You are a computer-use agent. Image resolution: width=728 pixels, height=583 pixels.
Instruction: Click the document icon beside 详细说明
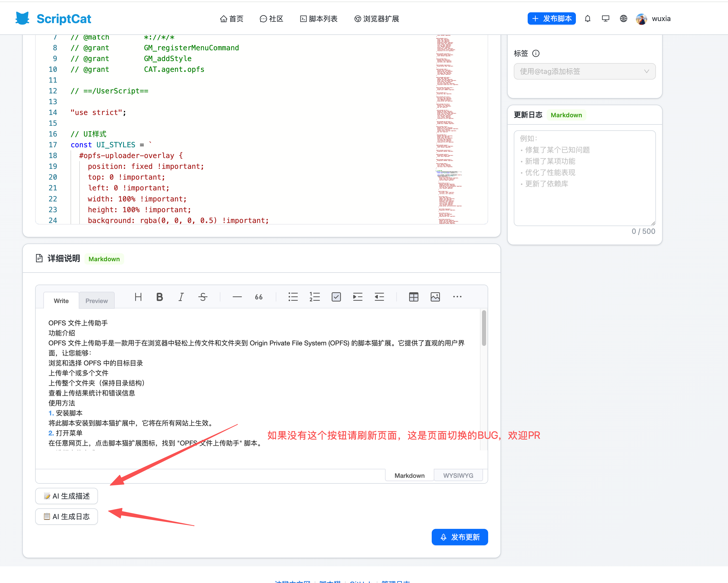(x=39, y=258)
